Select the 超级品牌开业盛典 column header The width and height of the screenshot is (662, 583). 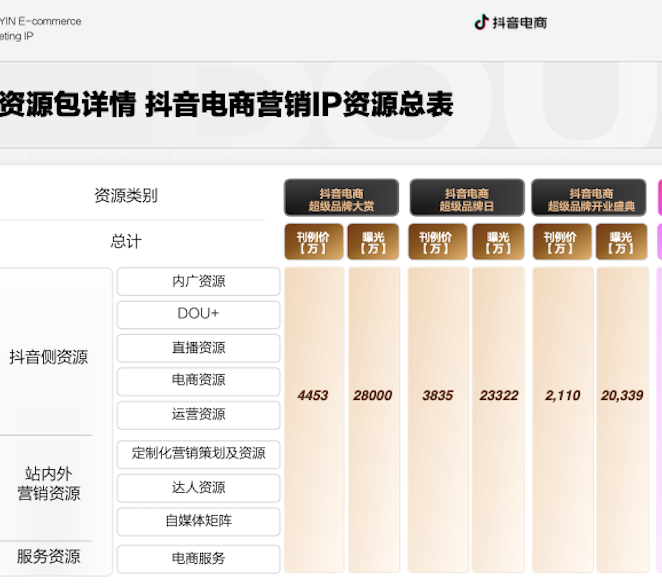pyautogui.click(x=591, y=199)
